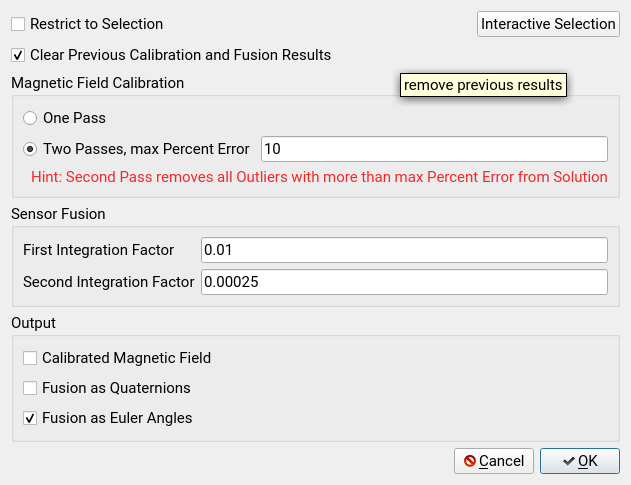Viewport: 631px width, 485px height.
Task: Click the checkmark icon on OK button
Action: tap(569, 461)
